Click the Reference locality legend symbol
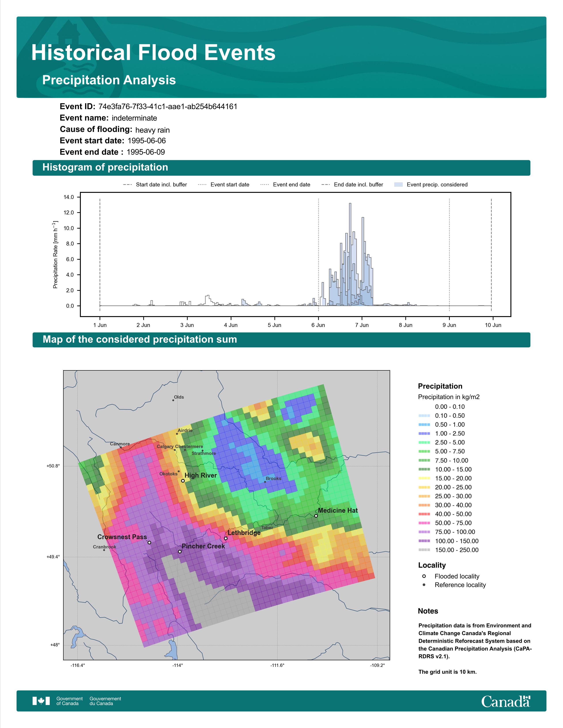The width and height of the screenshot is (563, 728). [424, 585]
